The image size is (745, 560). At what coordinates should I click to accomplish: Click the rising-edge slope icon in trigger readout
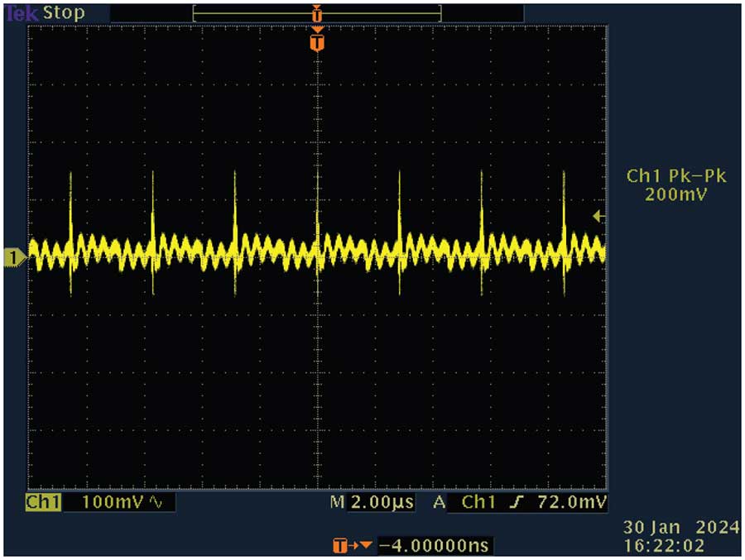tap(514, 501)
